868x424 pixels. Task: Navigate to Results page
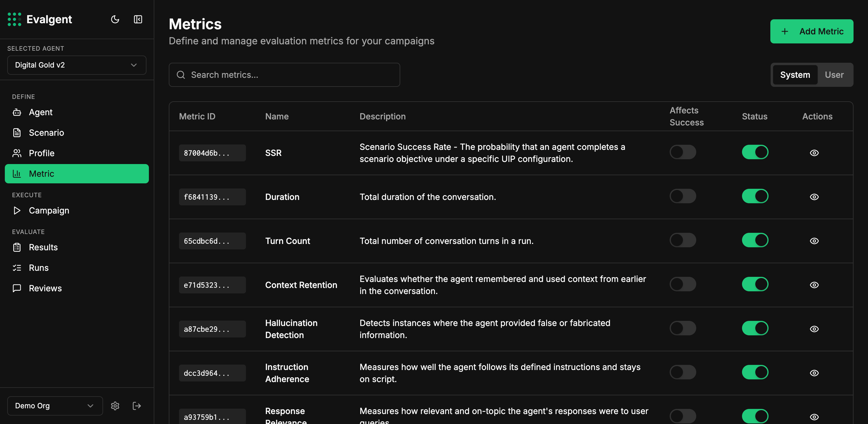pos(43,247)
